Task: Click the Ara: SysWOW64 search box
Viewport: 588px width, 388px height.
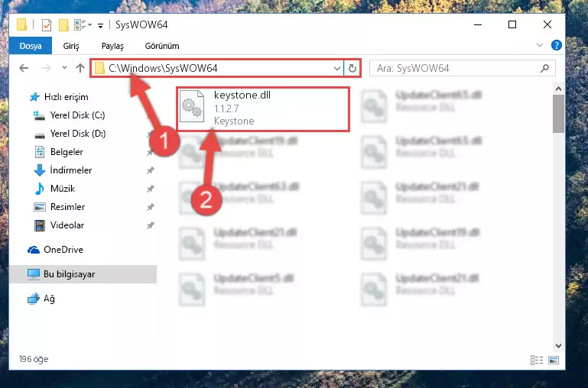Action: 462,68
